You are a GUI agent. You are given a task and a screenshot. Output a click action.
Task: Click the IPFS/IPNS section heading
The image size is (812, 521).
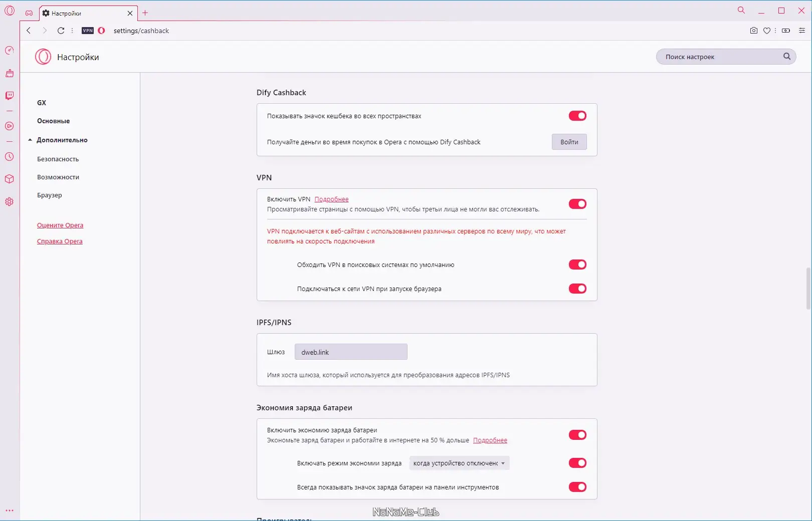274,323
